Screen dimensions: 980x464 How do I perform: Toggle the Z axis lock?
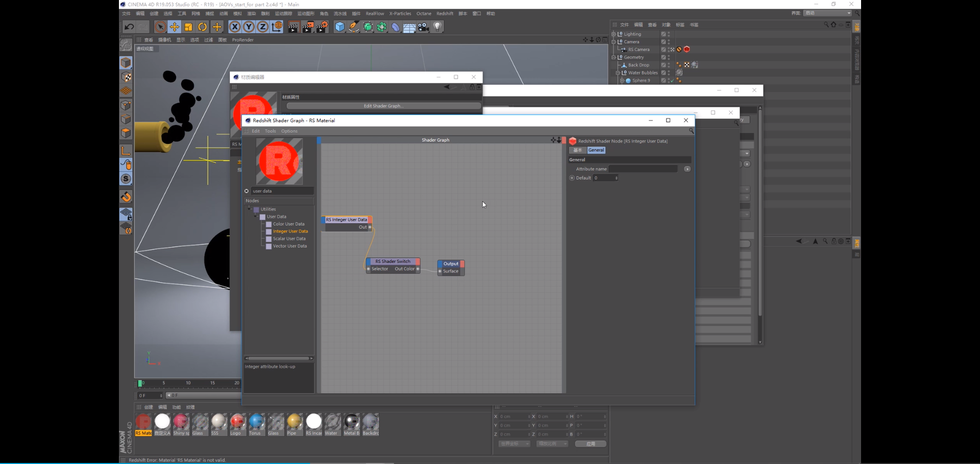[x=262, y=27]
